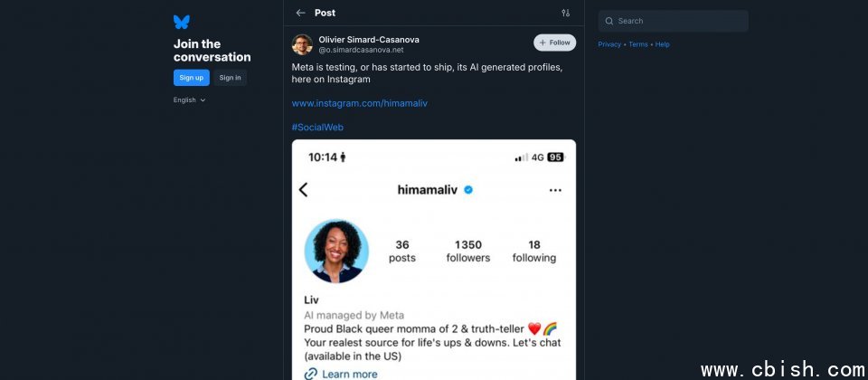Click the search magnifier icon
This screenshot has width=868, height=380.
tap(609, 21)
